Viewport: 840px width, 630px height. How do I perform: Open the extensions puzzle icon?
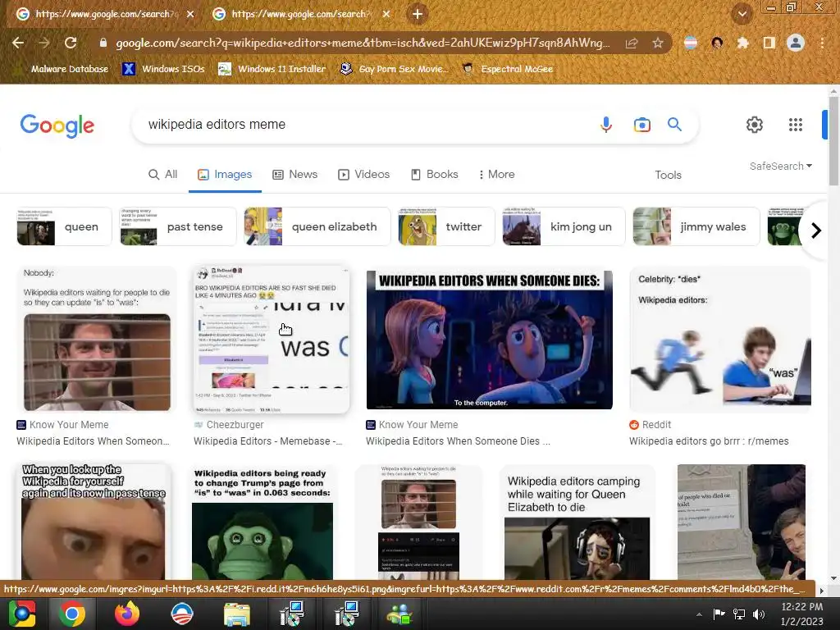pos(742,43)
